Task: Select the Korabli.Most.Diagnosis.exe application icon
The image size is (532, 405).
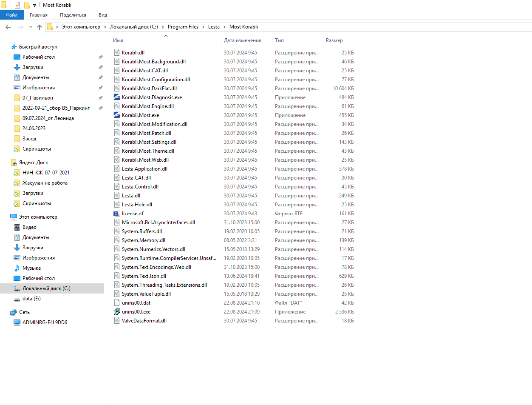Action: point(117,97)
